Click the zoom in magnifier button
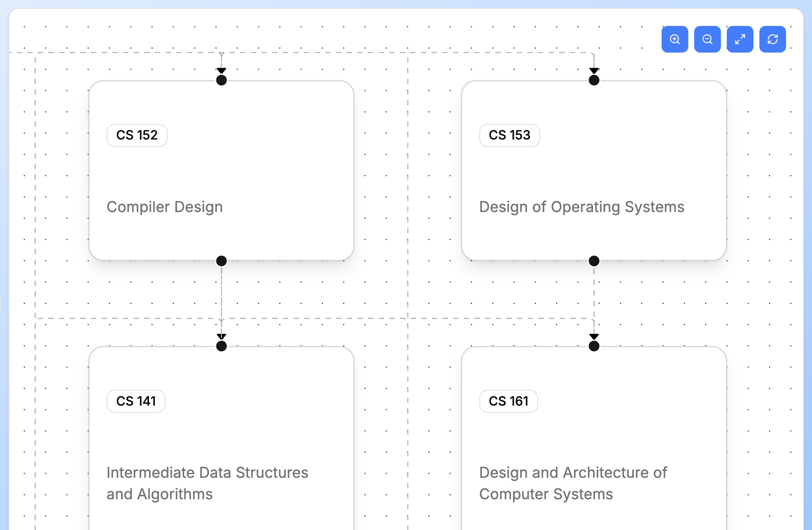 pyautogui.click(x=675, y=39)
